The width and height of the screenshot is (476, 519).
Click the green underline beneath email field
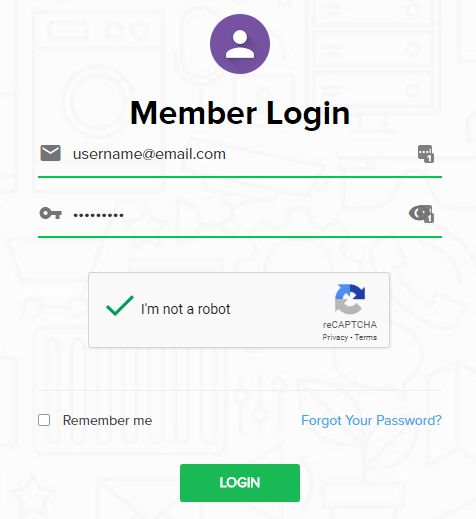[x=240, y=177]
